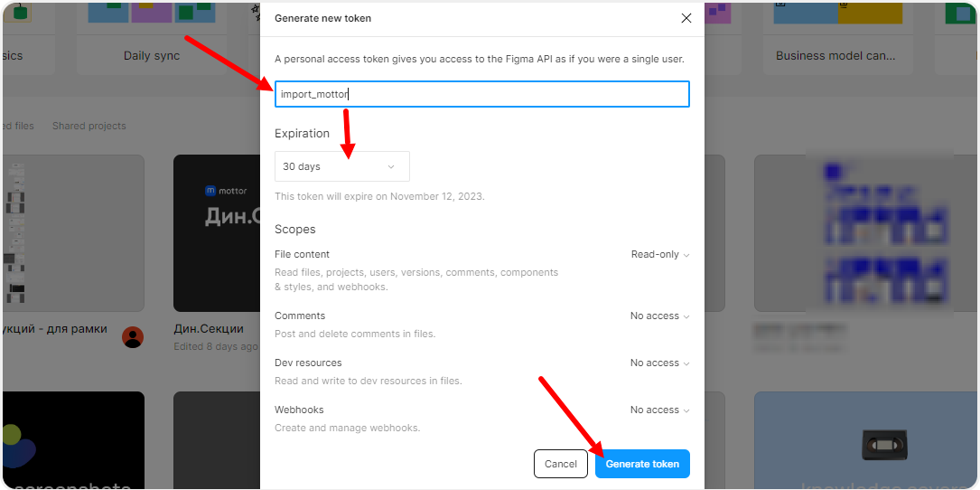Click the Generate token button
The image size is (980, 490).
coord(642,464)
